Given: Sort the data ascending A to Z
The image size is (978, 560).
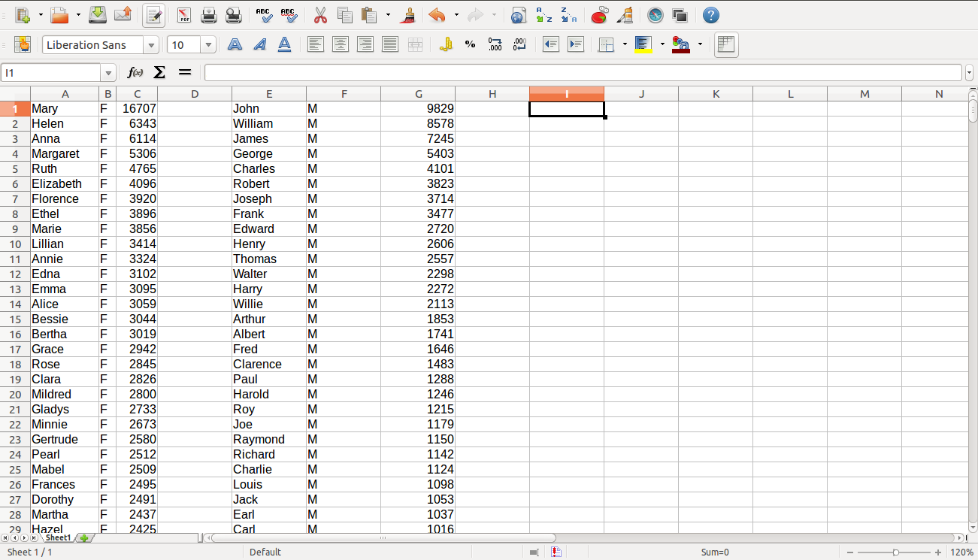Looking at the screenshot, I should point(544,15).
